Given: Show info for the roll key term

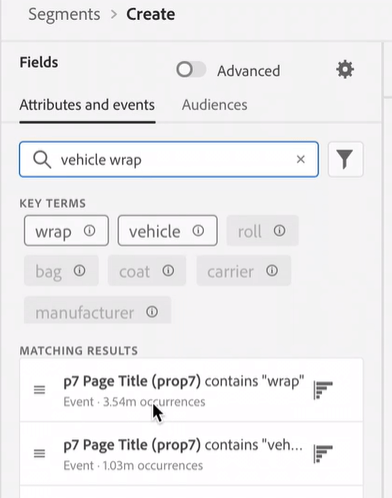Looking at the screenshot, I should 279,231.
